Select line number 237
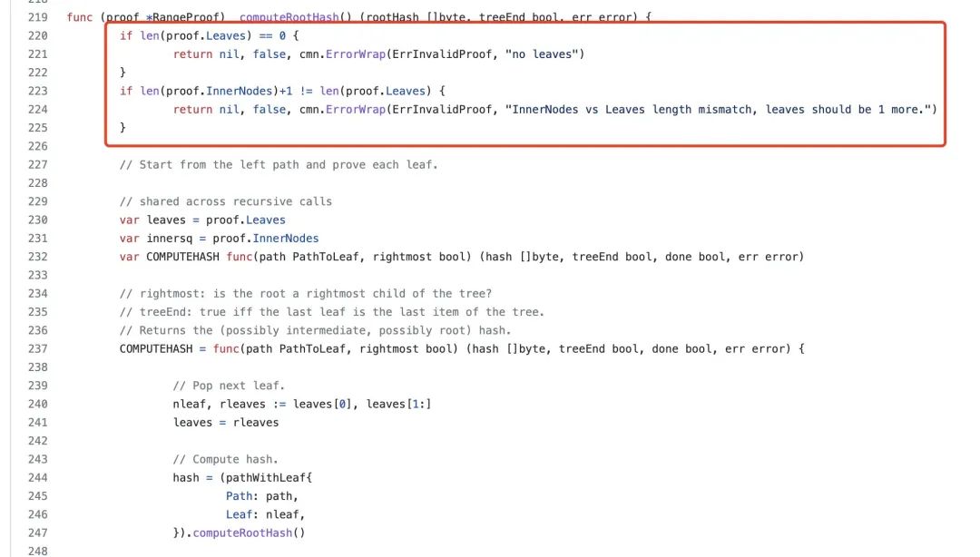 [37, 348]
